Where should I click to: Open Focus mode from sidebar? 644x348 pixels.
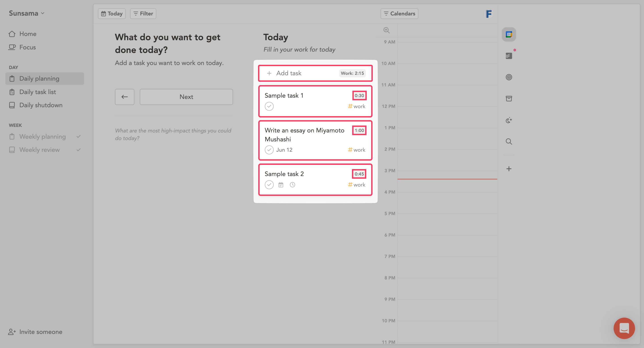22,47
